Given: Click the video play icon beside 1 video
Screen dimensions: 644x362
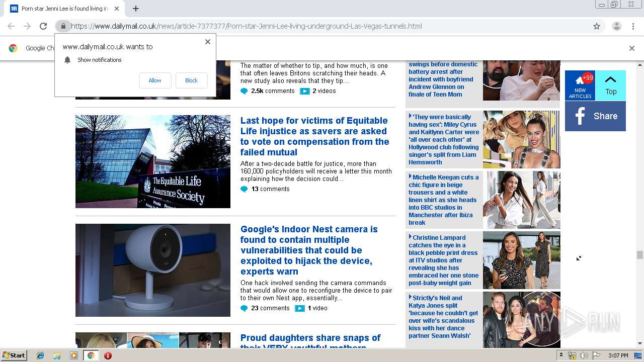Looking at the screenshot, I should click(x=300, y=308).
